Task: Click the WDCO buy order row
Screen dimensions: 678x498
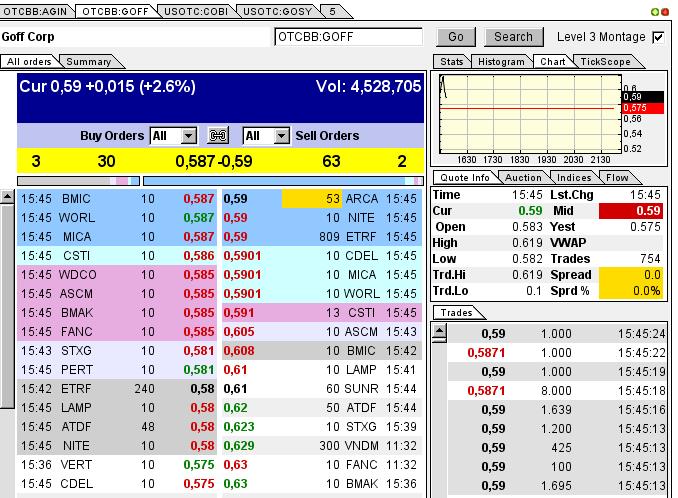Action: tap(117, 275)
